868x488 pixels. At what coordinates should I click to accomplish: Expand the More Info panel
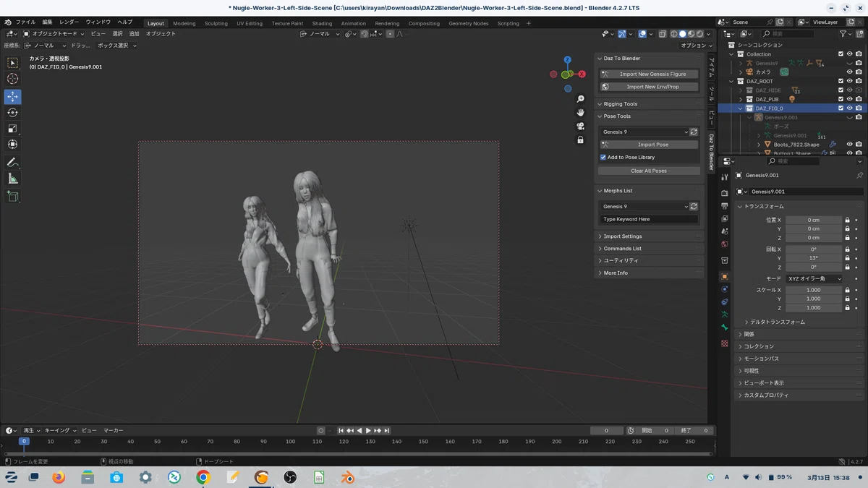pos(600,273)
